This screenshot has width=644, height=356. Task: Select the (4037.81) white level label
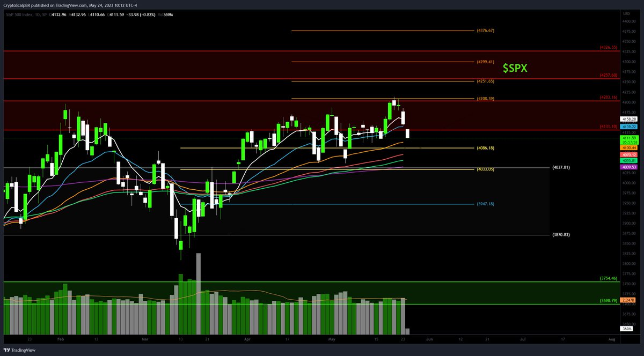click(561, 168)
